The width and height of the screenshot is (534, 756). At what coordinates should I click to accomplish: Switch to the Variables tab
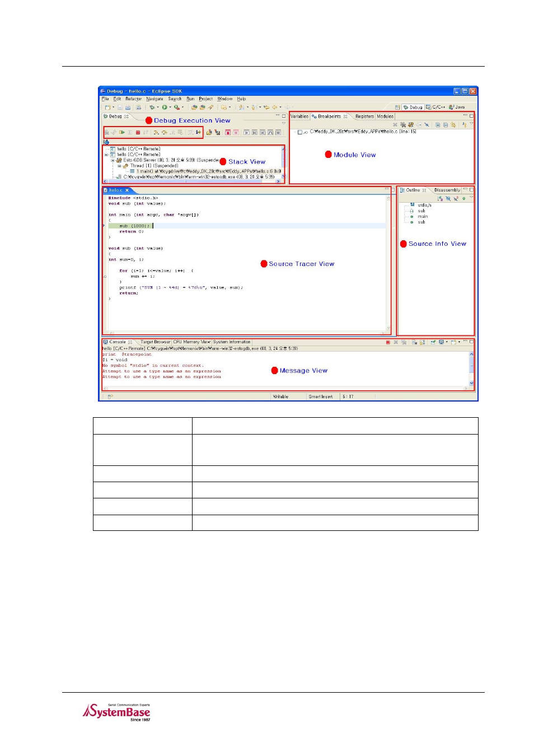[x=299, y=116]
